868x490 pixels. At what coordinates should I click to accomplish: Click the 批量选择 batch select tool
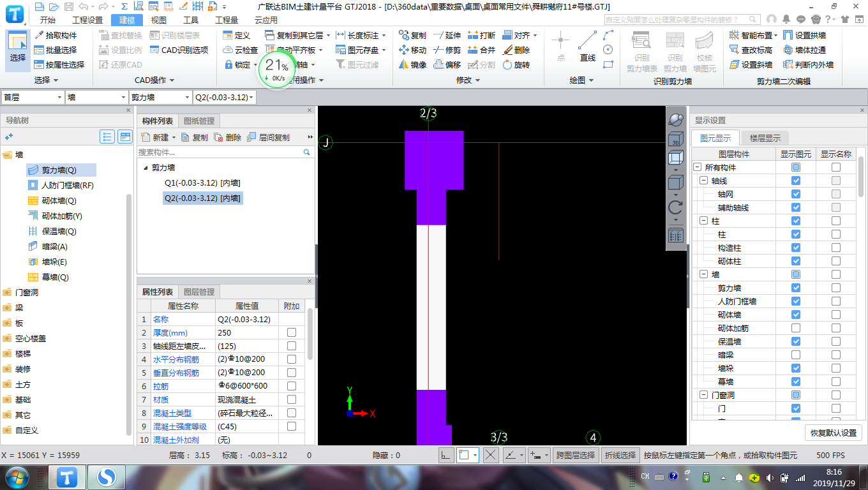tap(56, 50)
